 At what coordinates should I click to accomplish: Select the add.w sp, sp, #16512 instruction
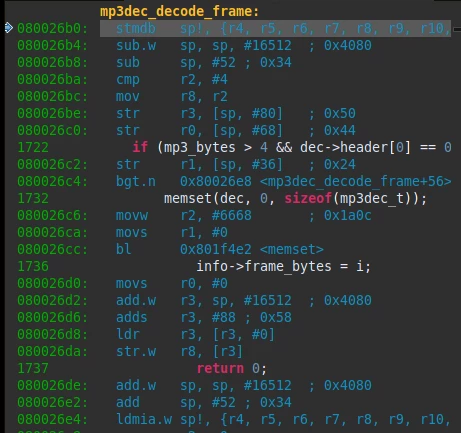[244, 386]
